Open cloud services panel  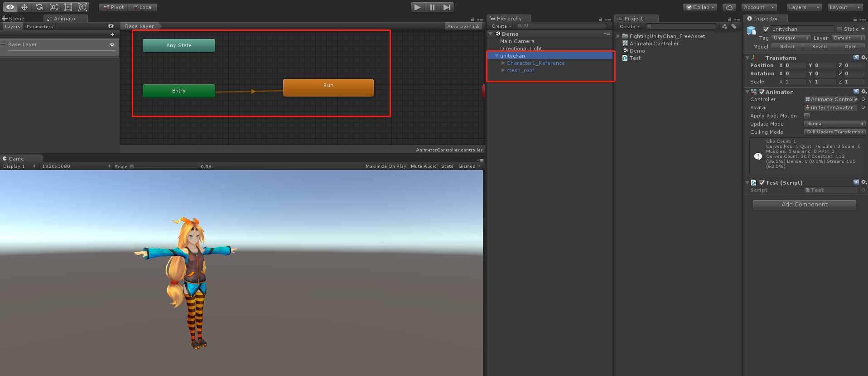[729, 7]
